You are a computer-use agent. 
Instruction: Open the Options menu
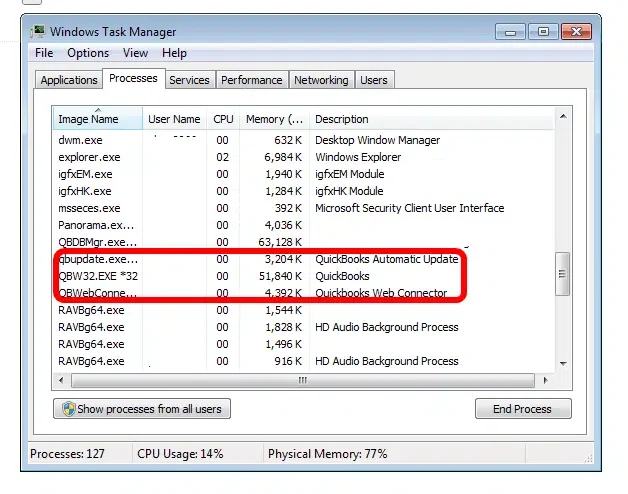(x=88, y=53)
